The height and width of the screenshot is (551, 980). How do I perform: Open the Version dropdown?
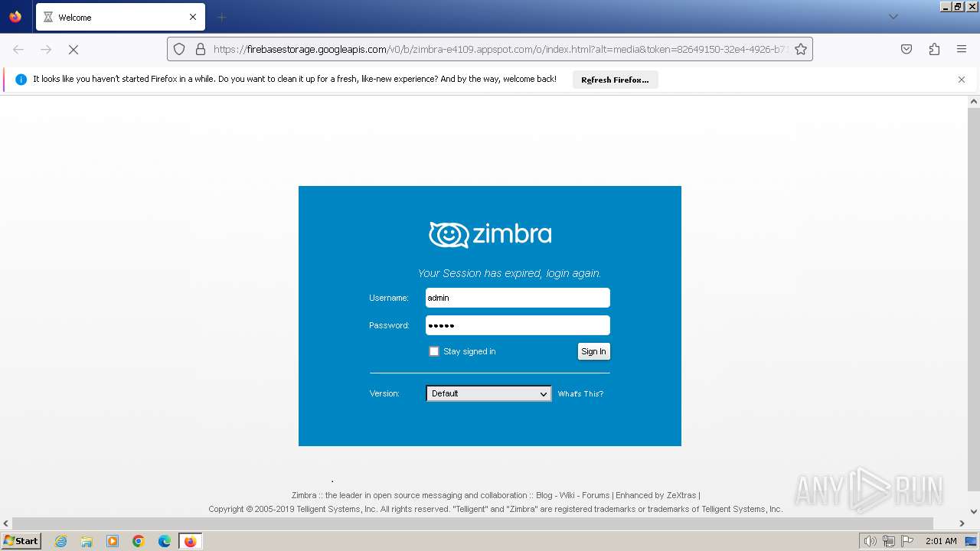tap(488, 393)
